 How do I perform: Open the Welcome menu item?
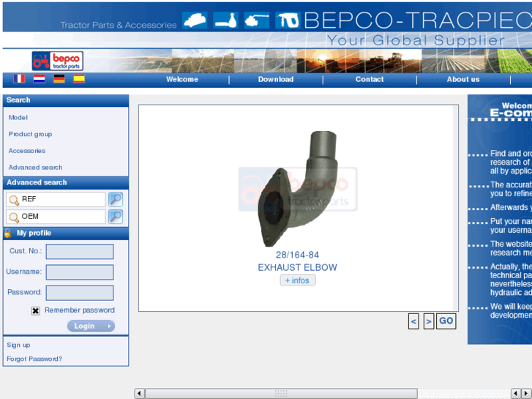[x=182, y=80]
